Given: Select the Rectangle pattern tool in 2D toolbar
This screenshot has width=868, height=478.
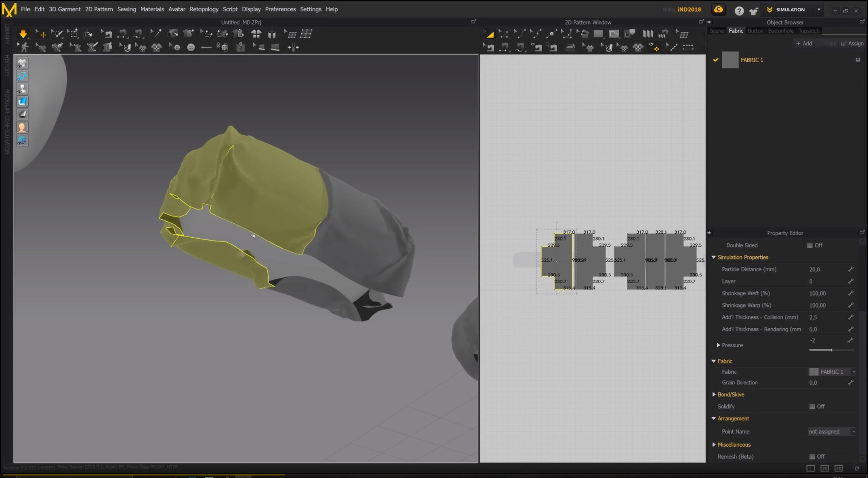Looking at the screenshot, I should [598, 34].
